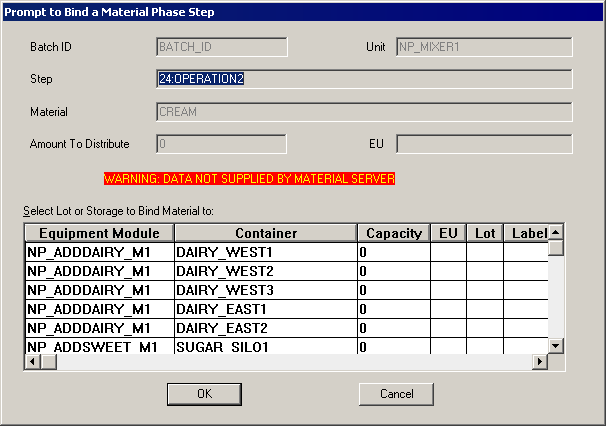The height and width of the screenshot is (426, 606).
Task: Click the capacity value for DAIRY_EAST1
Action: point(394,309)
